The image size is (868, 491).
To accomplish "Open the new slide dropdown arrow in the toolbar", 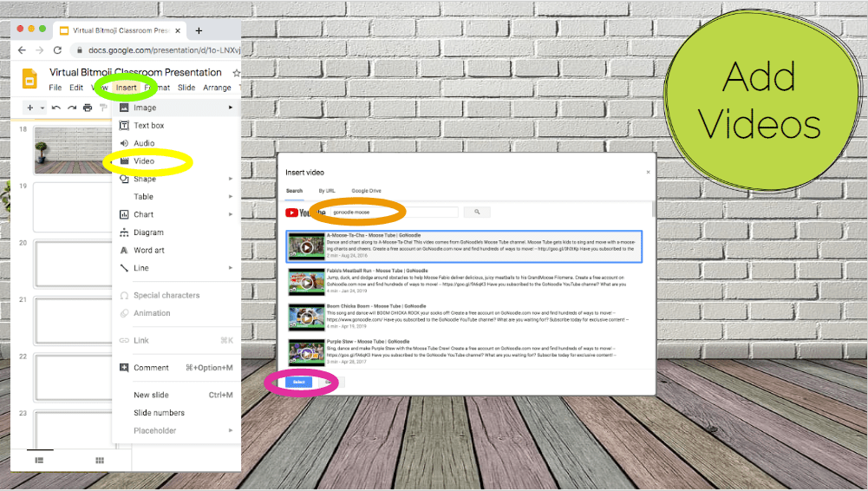I will 42,108.
